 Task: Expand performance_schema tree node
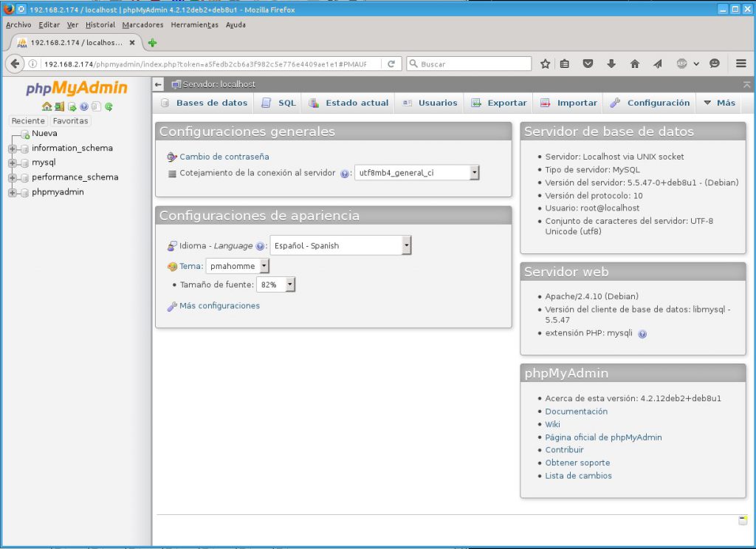pos(13,178)
